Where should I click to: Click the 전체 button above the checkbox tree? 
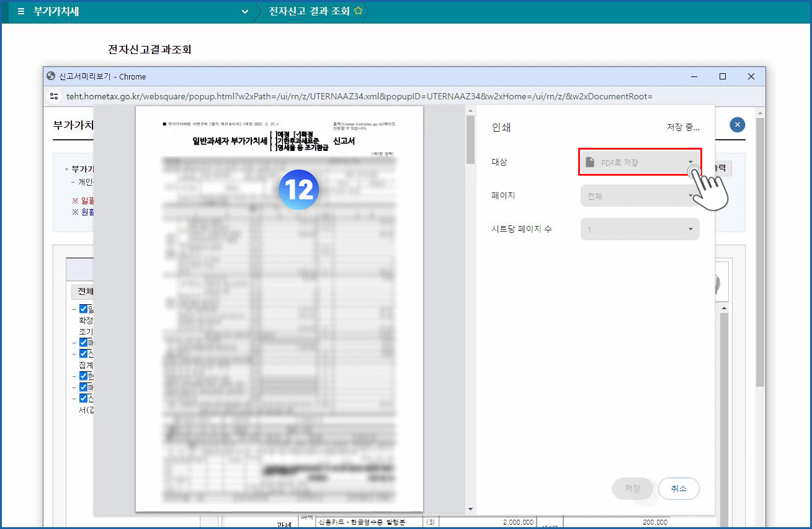(83, 291)
